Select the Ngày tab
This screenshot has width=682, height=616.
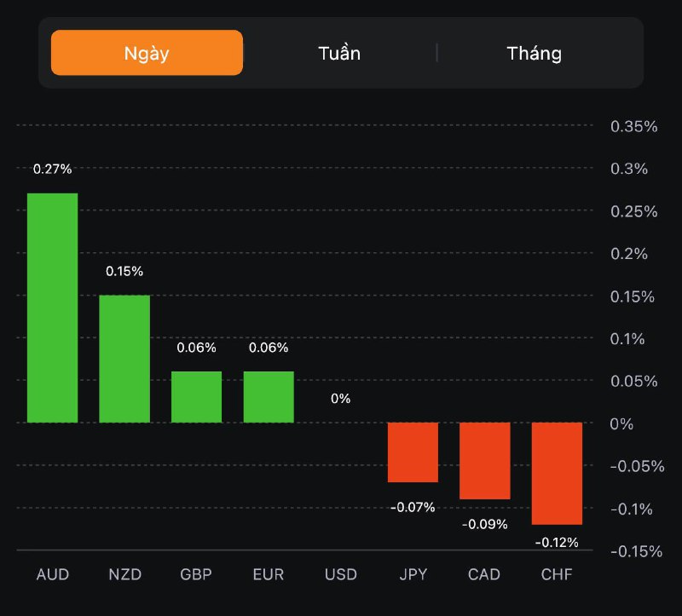[147, 54]
